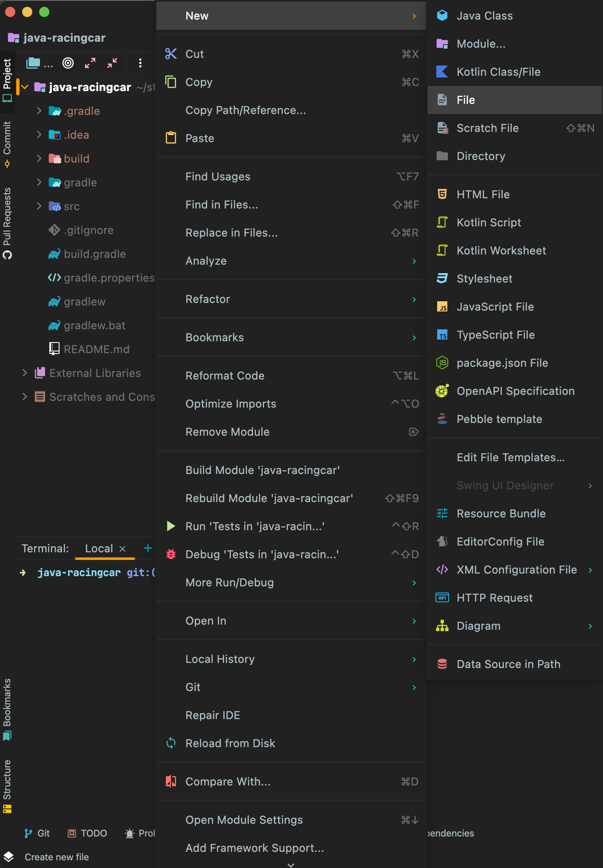This screenshot has width=603, height=868.
Task: Open the Project panel options (three dots)
Action: [x=140, y=63]
